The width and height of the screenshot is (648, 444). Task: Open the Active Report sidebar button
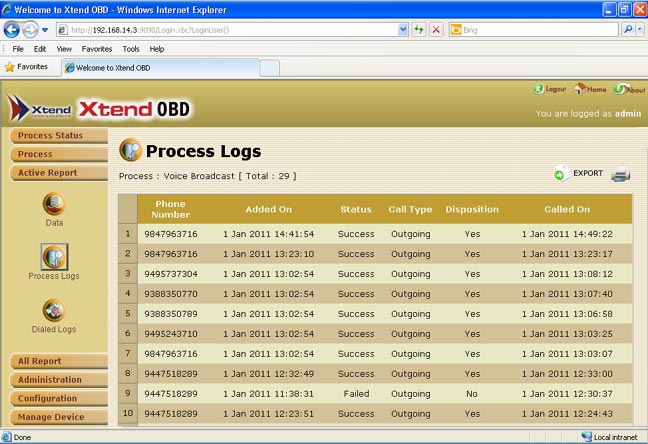click(59, 173)
